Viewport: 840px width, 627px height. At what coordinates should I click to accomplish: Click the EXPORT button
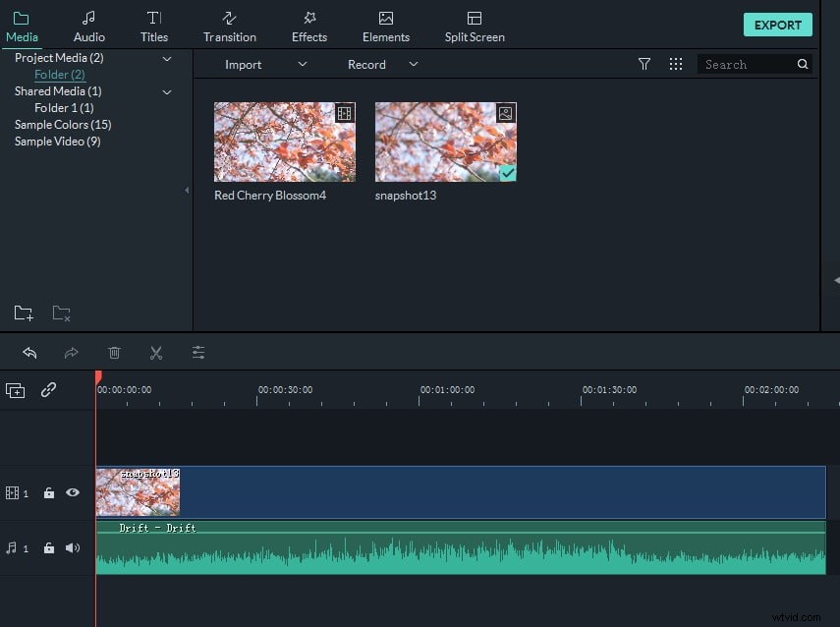click(777, 24)
